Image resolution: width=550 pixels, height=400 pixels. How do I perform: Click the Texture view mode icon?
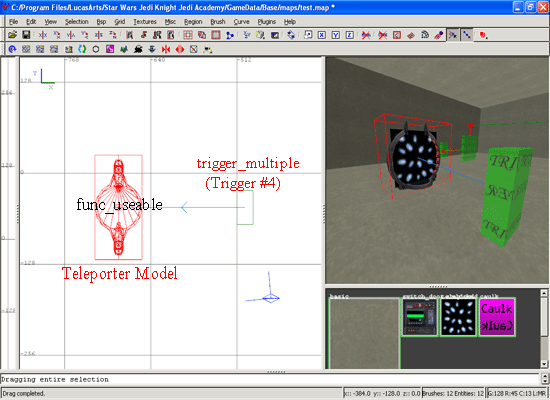pos(261,35)
